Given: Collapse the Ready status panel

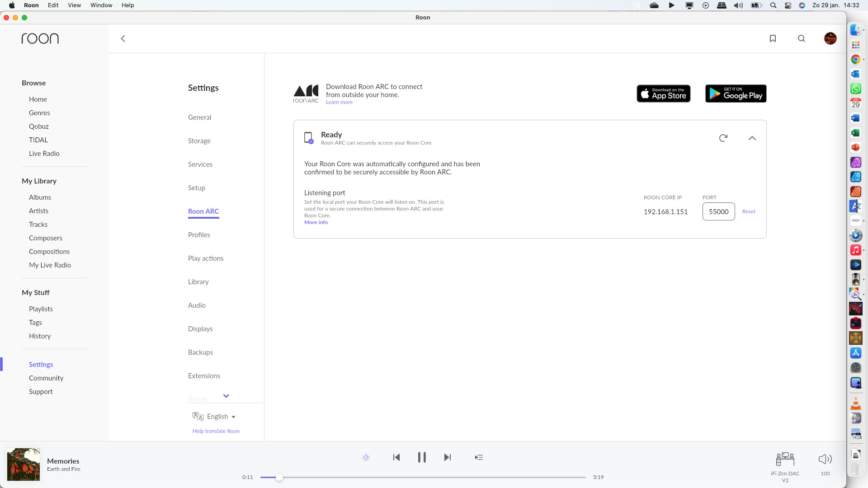Looking at the screenshot, I should coord(752,138).
